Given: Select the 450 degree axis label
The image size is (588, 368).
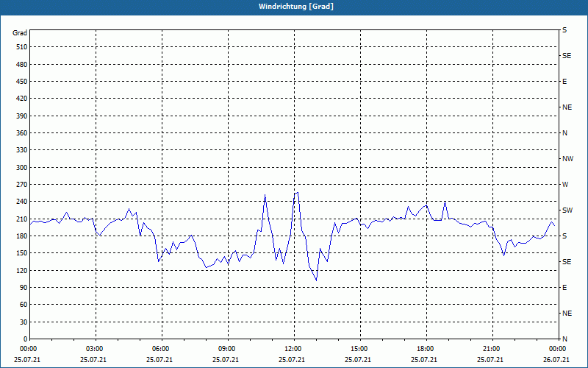Looking at the screenshot, I should pyautogui.click(x=21, y=82).
